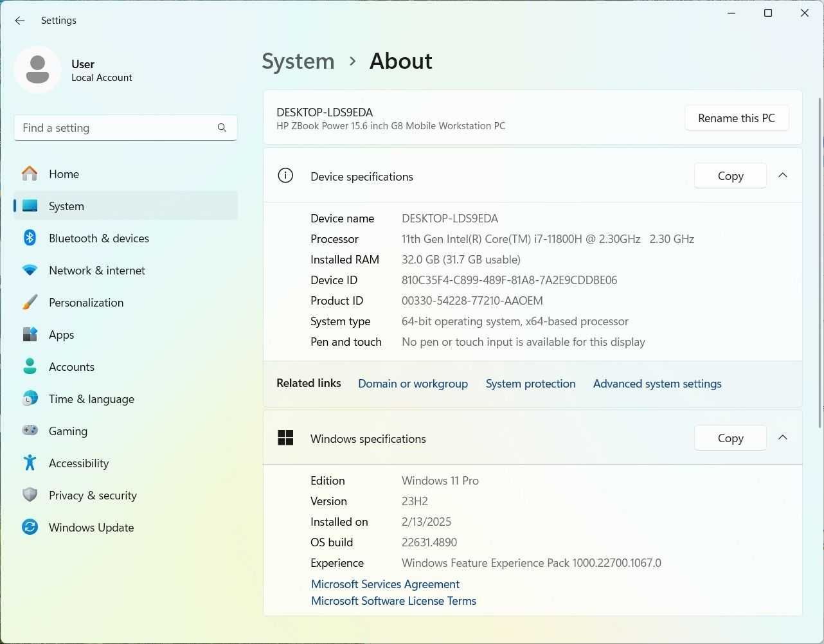
Task: Click the User account avatar icon
Action: pos(37,69)
